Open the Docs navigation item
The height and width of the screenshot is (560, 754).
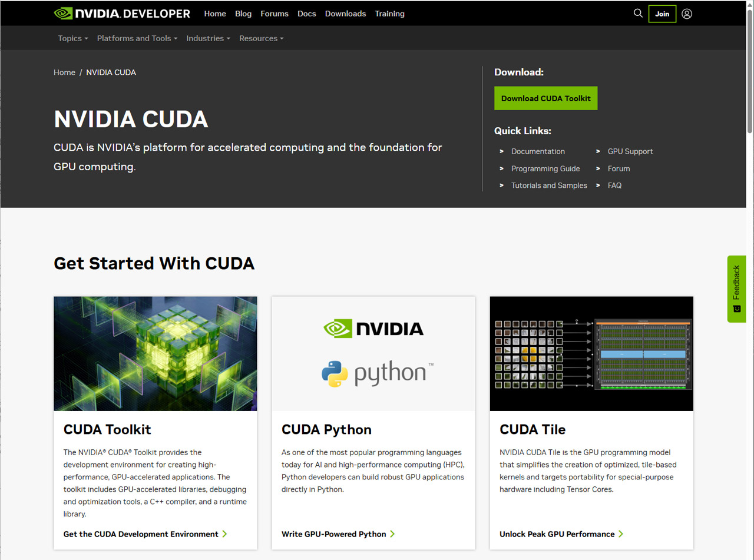pos(307,14)
